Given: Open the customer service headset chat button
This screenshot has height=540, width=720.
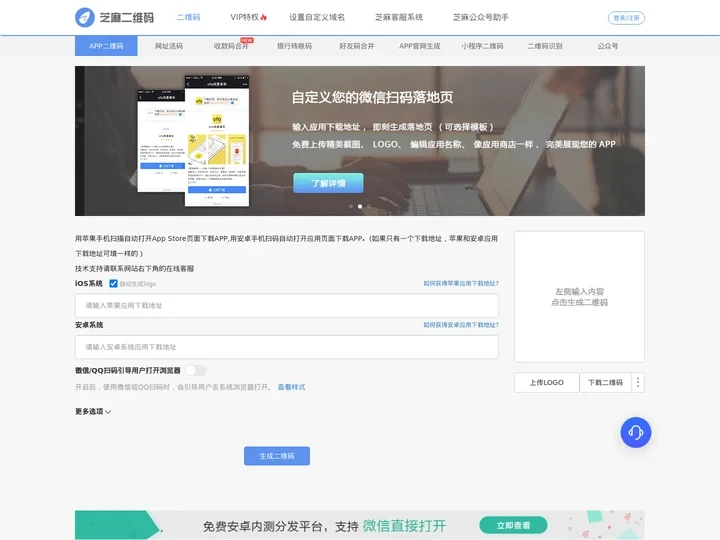Looking at the screenshot, I should (636, 432).
